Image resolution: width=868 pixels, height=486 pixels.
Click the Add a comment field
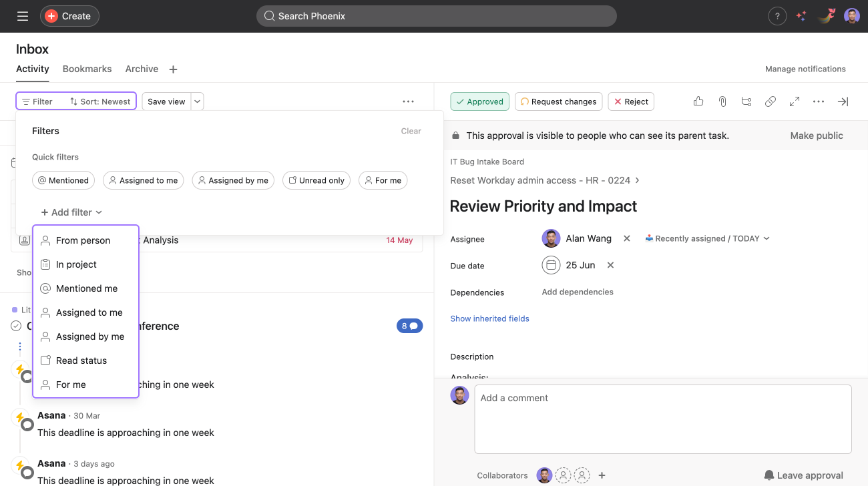[662, 419]
